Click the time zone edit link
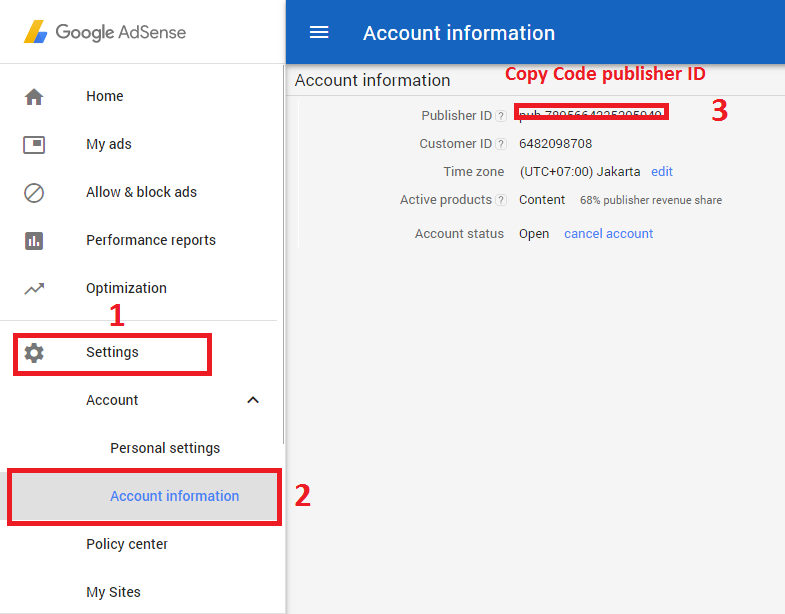The height and width of the screenshot is (614, 785). point(662,172)
